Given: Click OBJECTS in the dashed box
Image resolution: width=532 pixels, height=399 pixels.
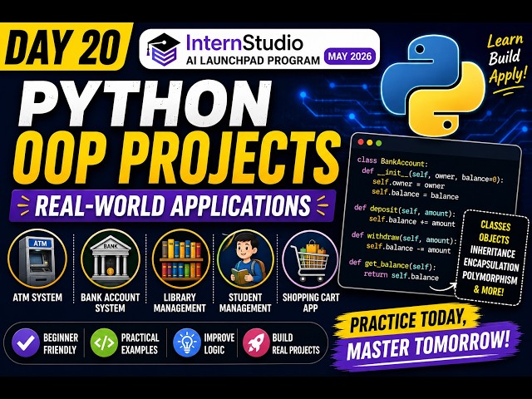Looking at the screenshot, I should [494, 239].
